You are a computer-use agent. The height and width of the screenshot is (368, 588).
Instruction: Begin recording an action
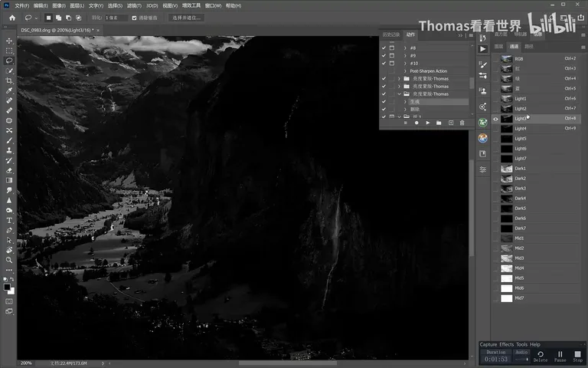[416, 123]
